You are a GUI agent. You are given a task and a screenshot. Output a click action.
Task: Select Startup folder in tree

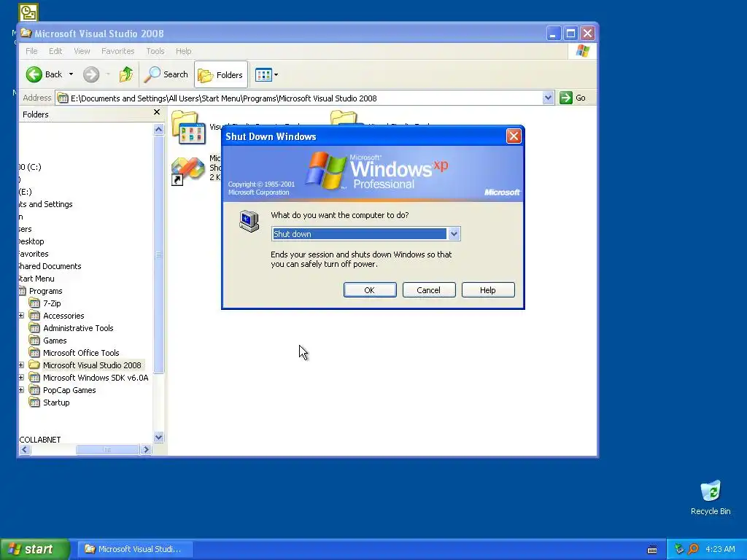pyautogui.click(x=56, y=402)
